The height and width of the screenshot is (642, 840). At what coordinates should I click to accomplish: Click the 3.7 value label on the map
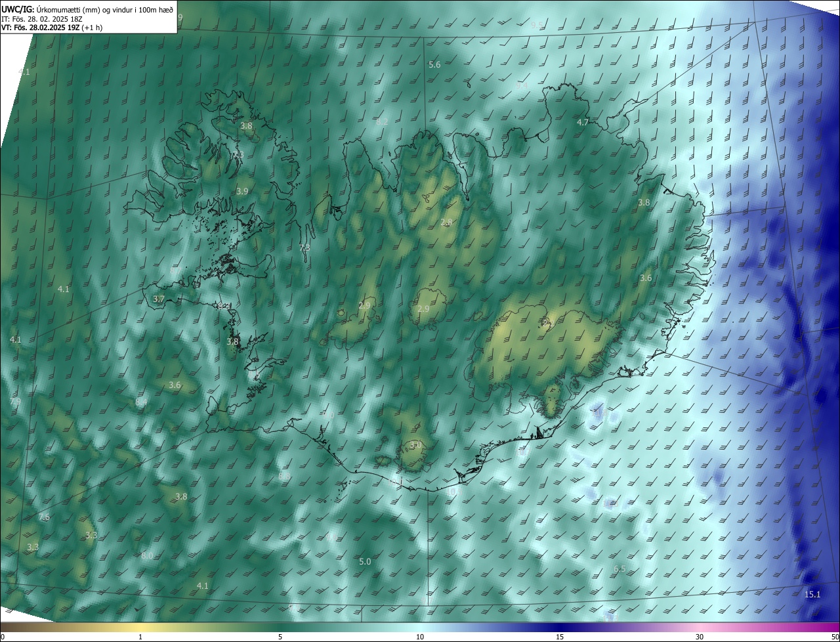tap(159, 299)
